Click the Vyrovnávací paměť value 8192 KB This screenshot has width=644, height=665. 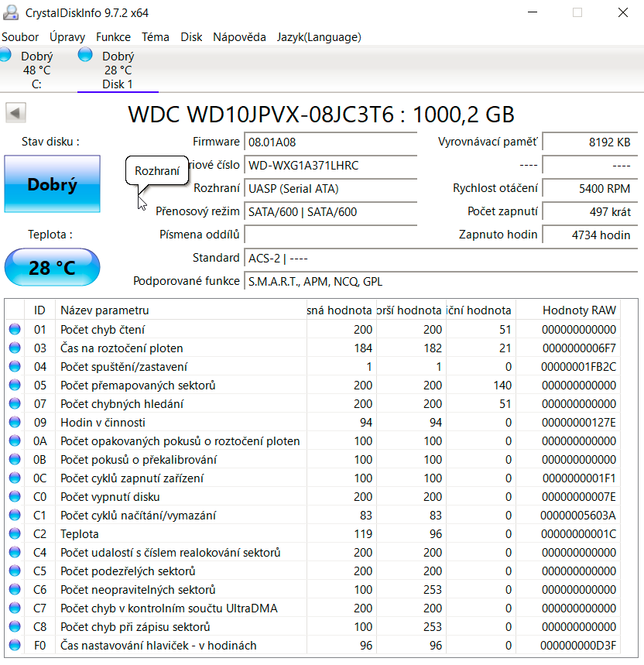point(590,142)
